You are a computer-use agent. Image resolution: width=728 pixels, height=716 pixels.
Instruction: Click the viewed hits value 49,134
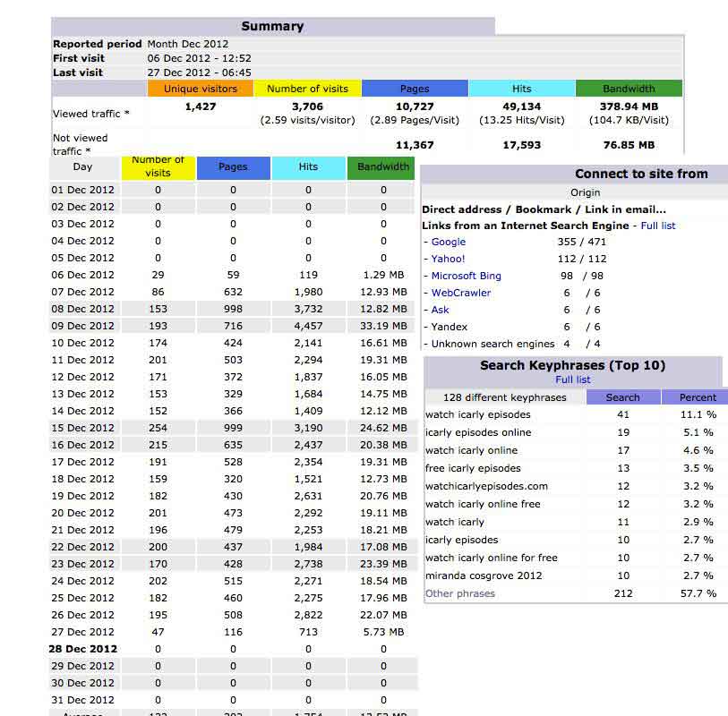point(522,107)
